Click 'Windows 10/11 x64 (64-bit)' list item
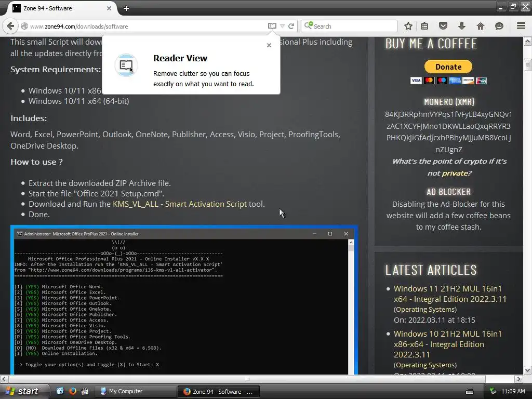 coord(79,101)
